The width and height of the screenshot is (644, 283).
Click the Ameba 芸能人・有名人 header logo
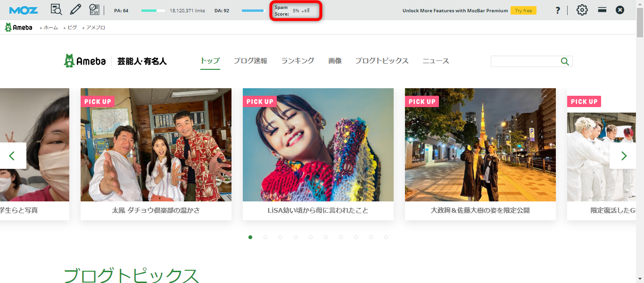[x=116, y=61]
